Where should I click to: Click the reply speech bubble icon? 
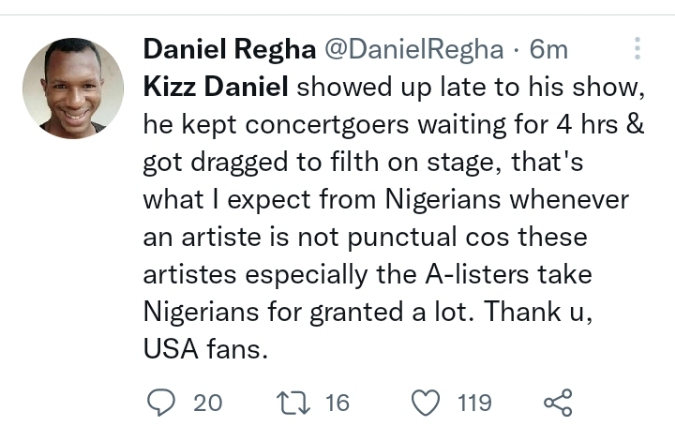point(160,403)
